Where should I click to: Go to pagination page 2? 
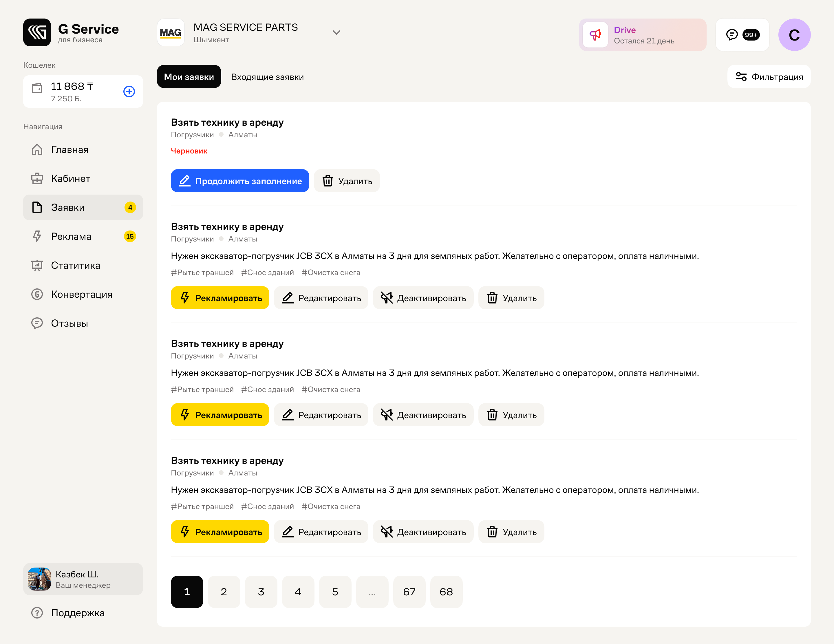pyautogui.click(x=224, y=592)
